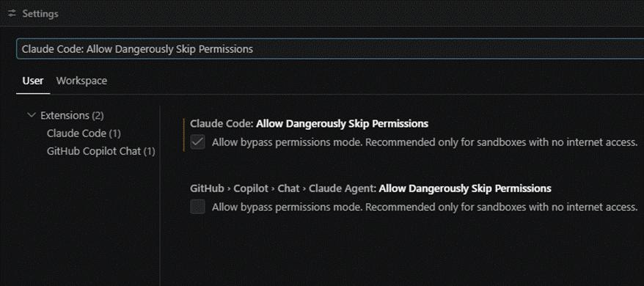Click the GitHub Copilot Chat Claude Agent heading
Viewport: 644px width, 286px height.
point(370,188)
